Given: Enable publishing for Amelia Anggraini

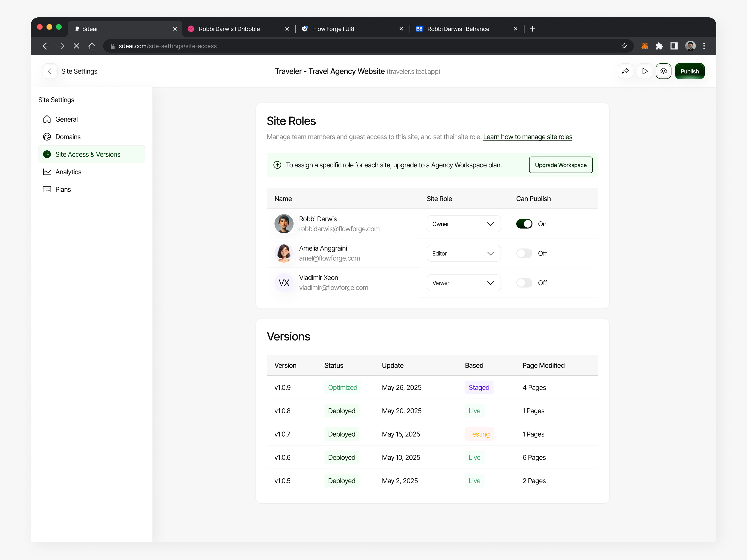Looking at the screenshot, I should [x=524, y=253].
